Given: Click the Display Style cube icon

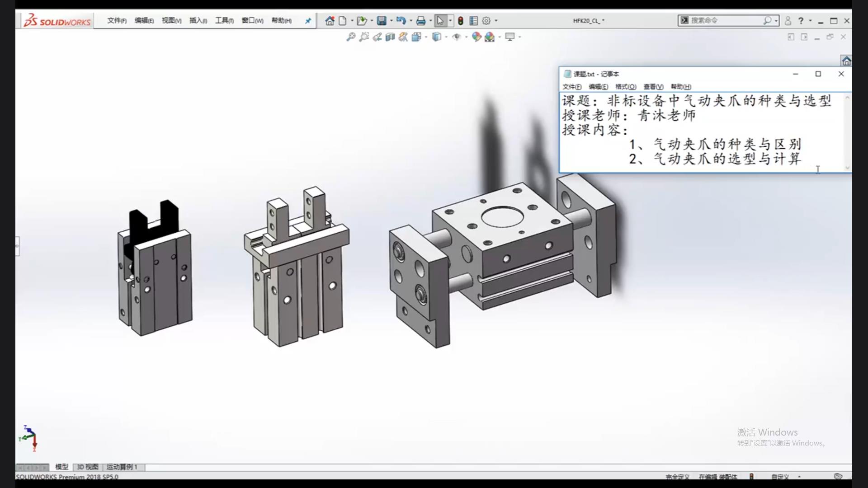Looking at the screenshot, I should [x=436, y=37].
